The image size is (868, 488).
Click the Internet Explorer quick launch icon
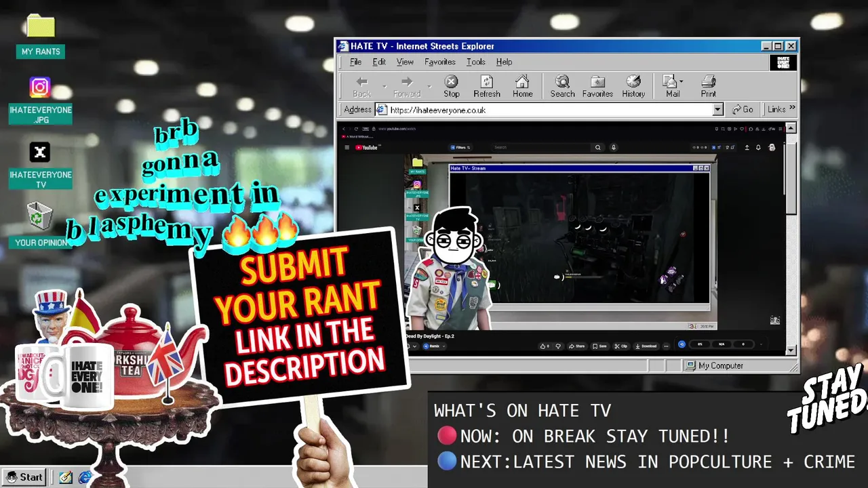(x=84, y=477)
